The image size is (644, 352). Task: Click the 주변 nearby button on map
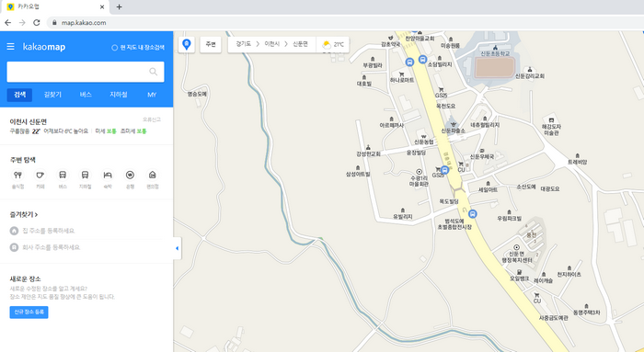pyautogui.click(x=211, y=44)
